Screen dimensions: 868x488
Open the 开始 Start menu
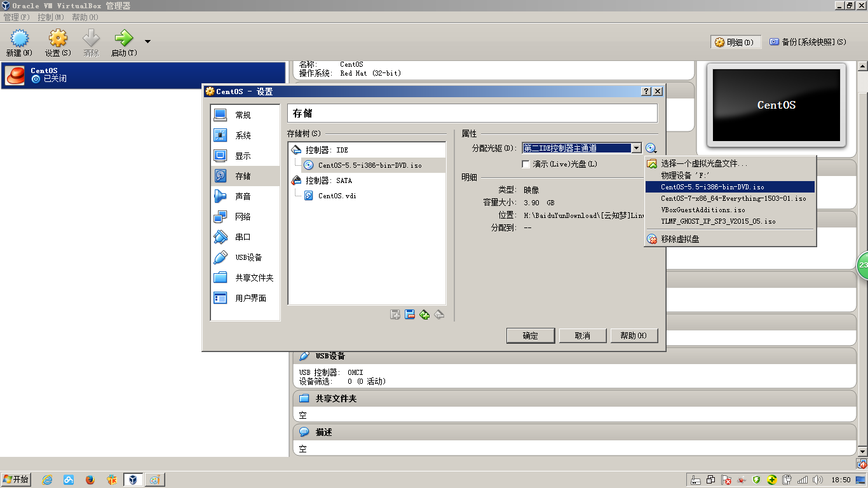click(x=16, y=480)
